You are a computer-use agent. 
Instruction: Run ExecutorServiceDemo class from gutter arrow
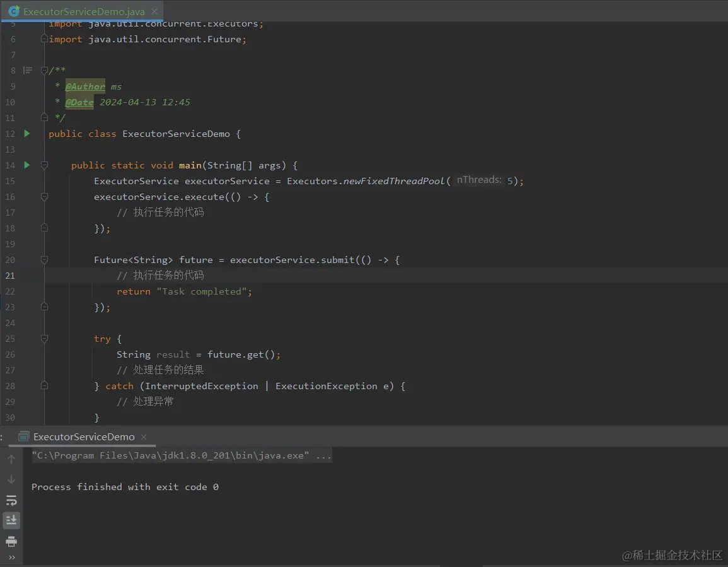coord(27,134)
